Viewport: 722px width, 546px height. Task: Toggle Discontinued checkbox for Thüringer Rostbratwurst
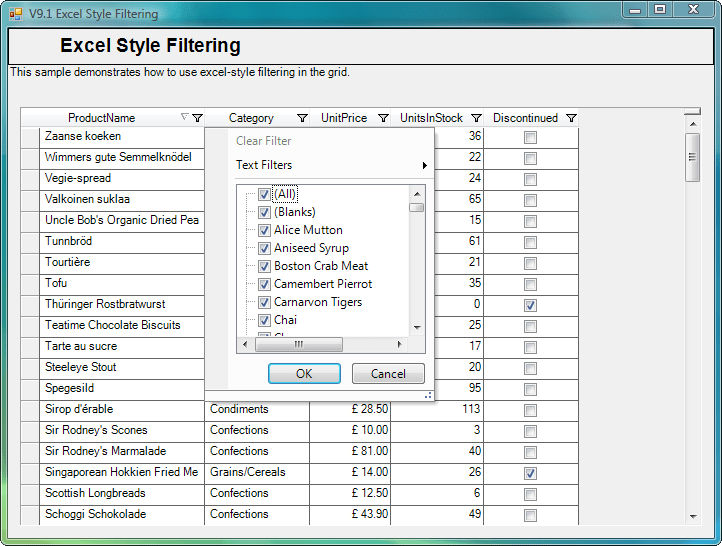530,305
